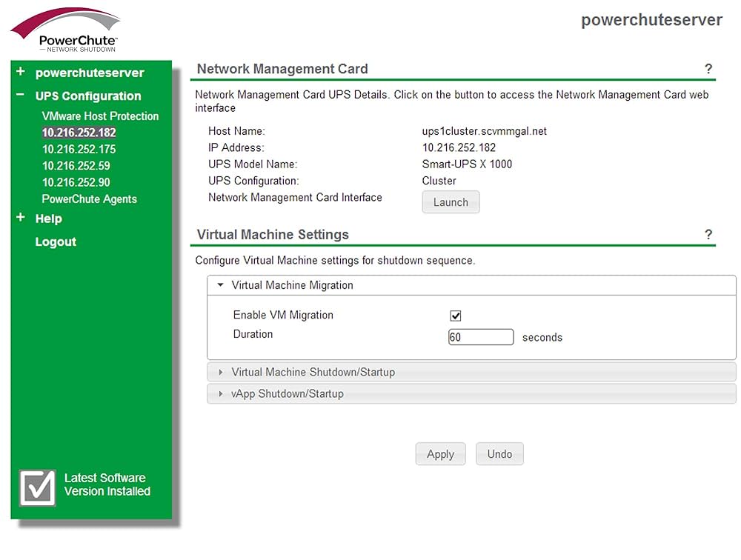Click Logout in the sidebar

tap(56, 241)
